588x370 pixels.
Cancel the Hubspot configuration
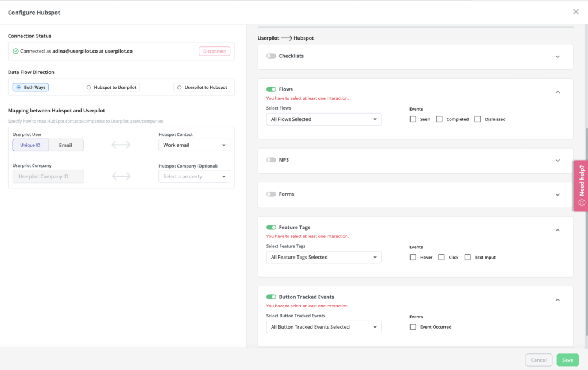[539, 360]
